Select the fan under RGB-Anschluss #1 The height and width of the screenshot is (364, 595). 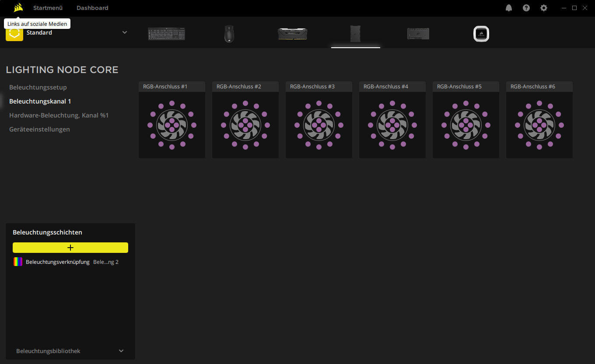coord(172,125)
